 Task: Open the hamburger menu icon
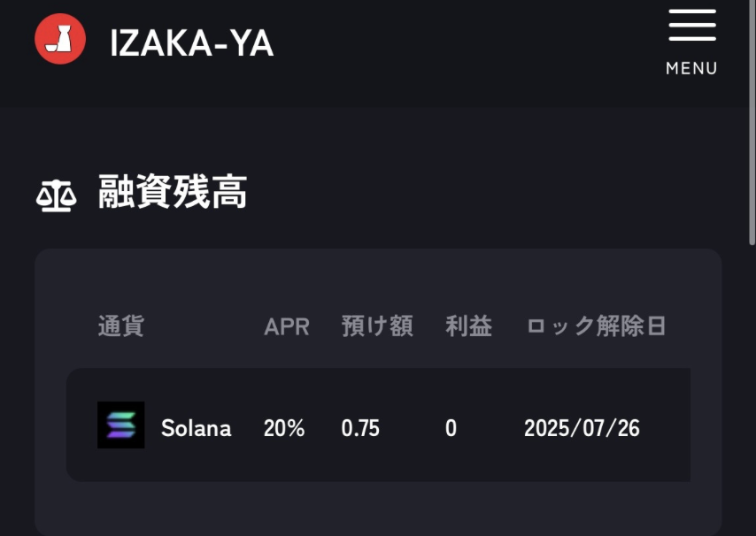point(692,25)
